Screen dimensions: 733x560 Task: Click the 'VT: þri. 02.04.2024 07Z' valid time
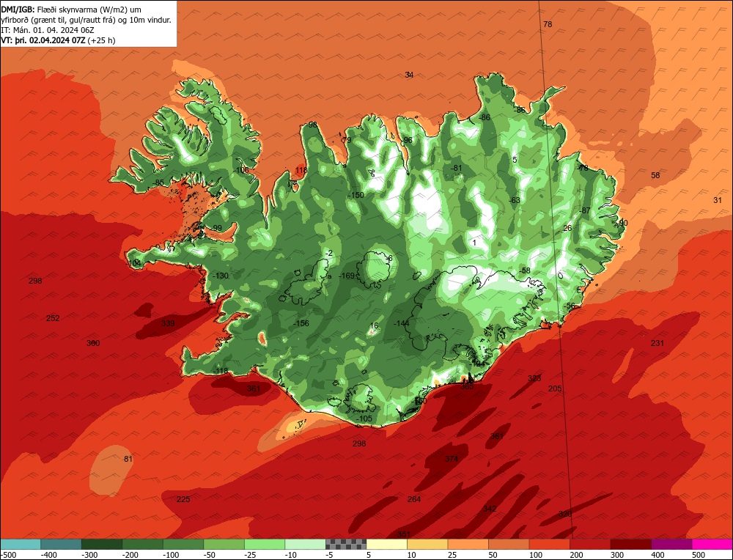coord(43,40)
